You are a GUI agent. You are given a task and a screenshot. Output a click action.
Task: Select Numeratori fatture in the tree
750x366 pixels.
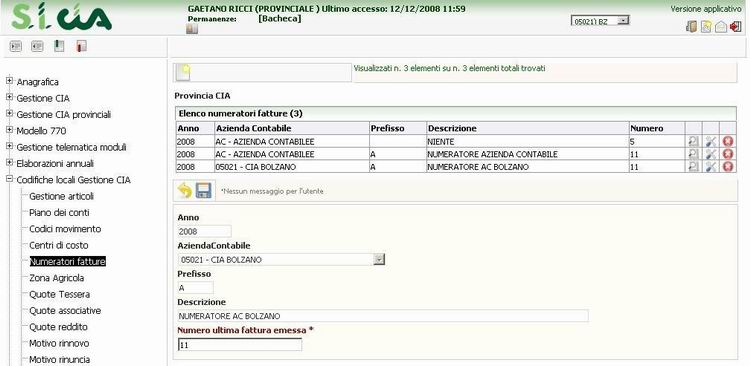point(67,261)
